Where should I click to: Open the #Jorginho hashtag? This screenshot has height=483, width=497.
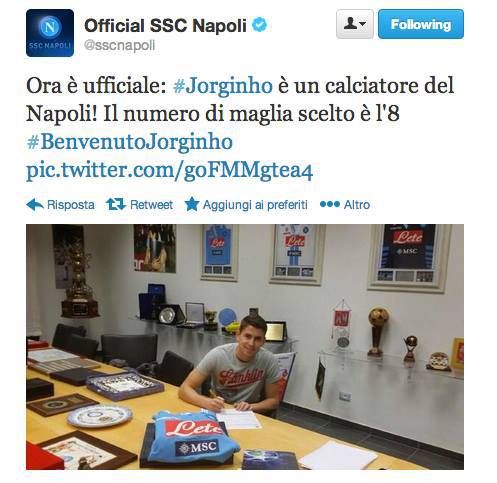pos(223,86)
